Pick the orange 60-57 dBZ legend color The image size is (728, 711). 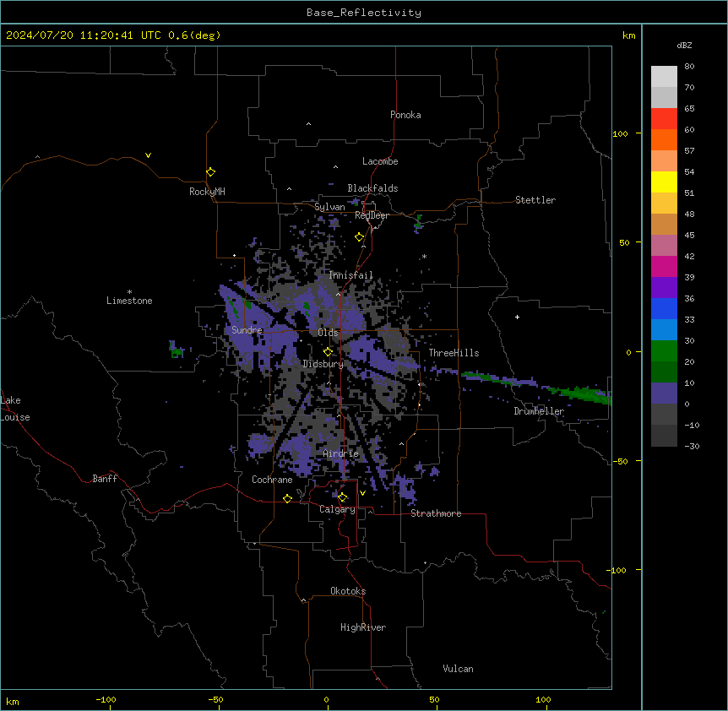pyautogui.click(x=664, y=139)
